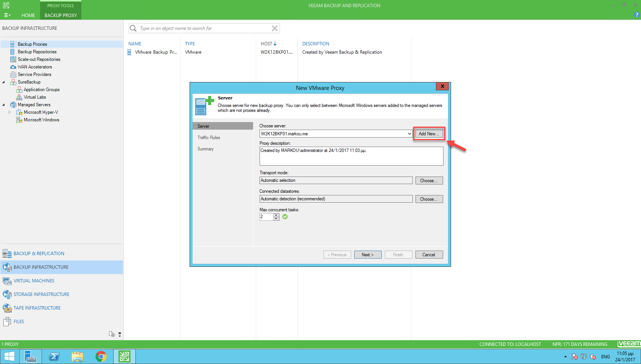Increase max concurrent tasks value
The height and width of the screenshot is (364, 641).
click(276, 215)
